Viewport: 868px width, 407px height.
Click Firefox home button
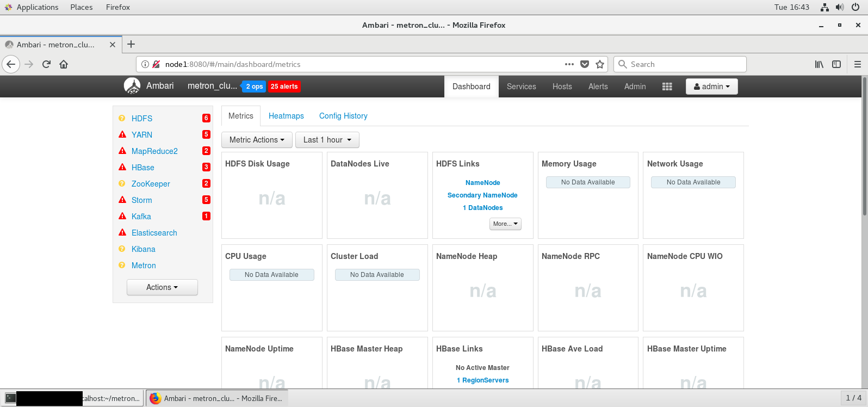(x=64, y=64)
